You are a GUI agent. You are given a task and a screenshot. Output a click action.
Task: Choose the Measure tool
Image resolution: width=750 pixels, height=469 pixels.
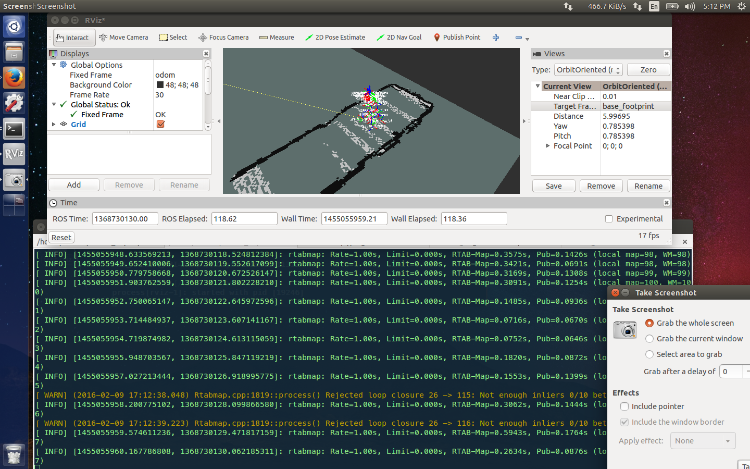[276, 37]
